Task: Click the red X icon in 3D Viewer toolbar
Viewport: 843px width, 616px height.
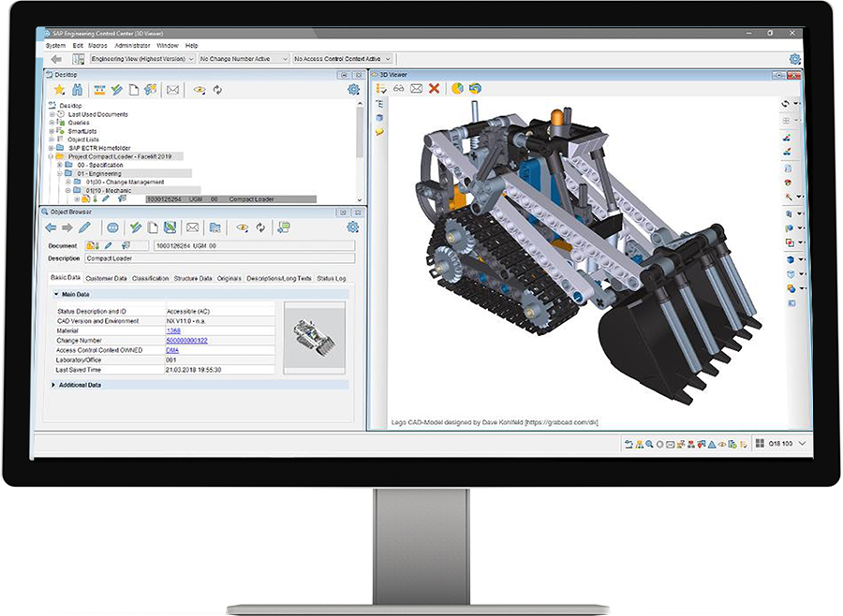Action: 434,88
